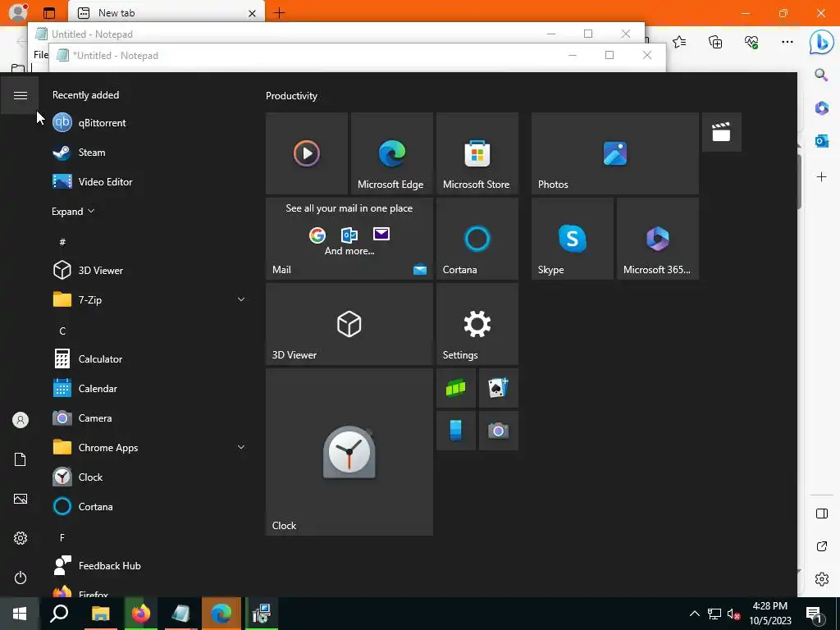Open the large Clock tile
Image resolution: width=840 pixels, height=630 pixels.
(349, 452)
